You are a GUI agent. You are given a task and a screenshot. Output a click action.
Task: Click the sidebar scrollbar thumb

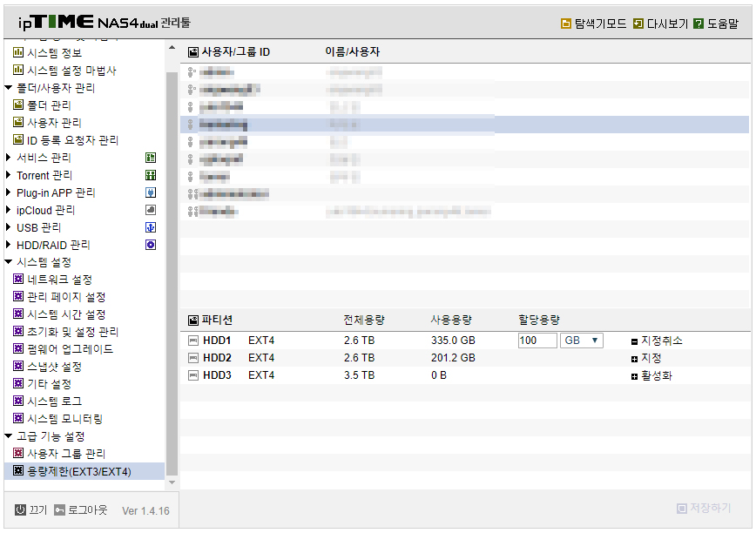[x=172, y=273]
